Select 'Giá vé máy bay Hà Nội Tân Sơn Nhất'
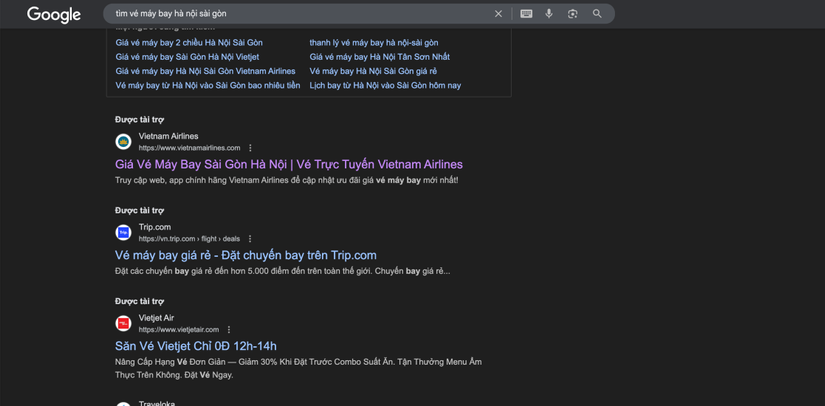Screen dimensions: 825x406 [x=379, y=57]
